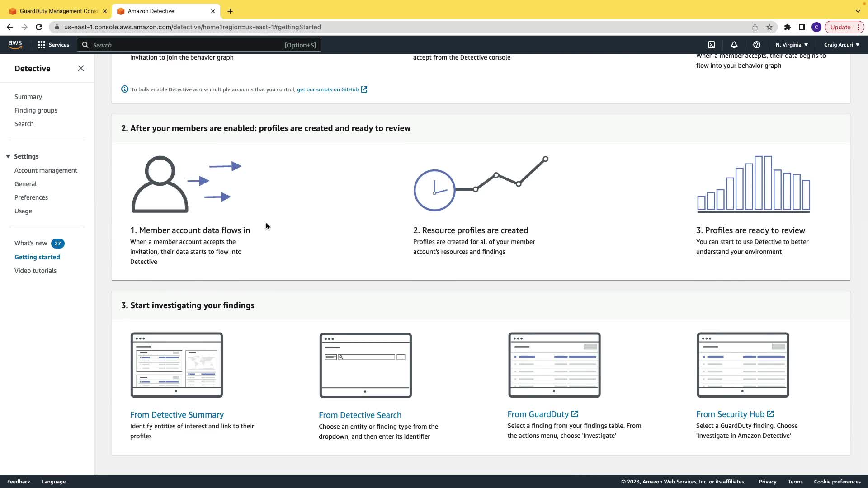Click the browser extensions puzzle icon
The image size is (868, 488).
coord(787,27)
